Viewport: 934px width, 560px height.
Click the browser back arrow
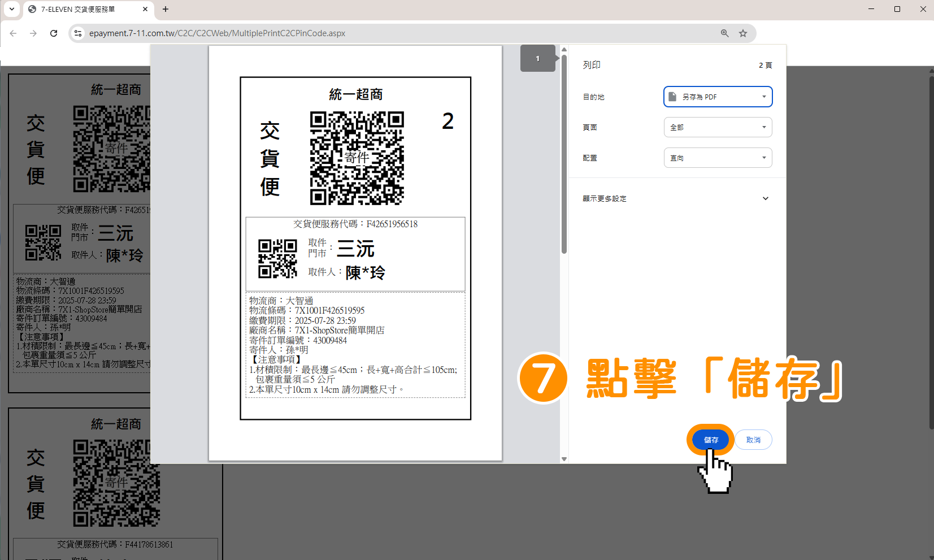(x=14, y=33)
